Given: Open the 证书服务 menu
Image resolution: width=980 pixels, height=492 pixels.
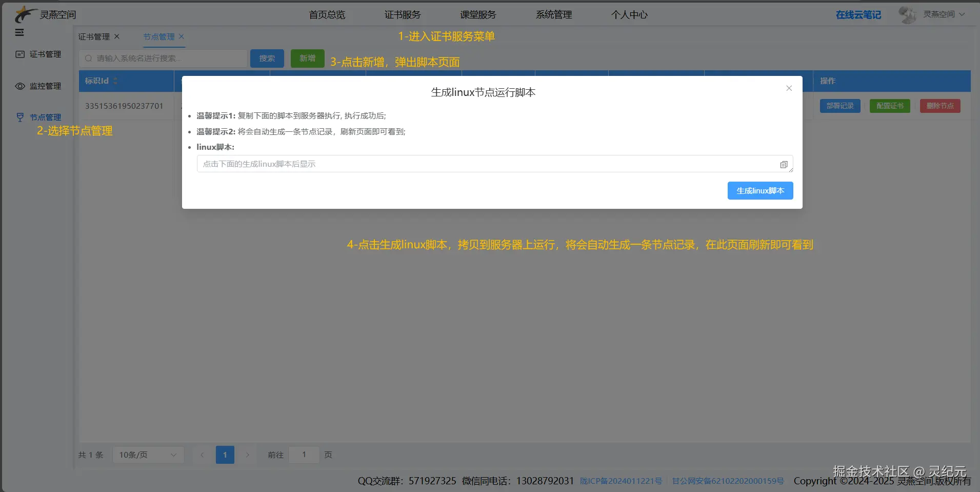Looking at the screenshot, I should 402,14.
